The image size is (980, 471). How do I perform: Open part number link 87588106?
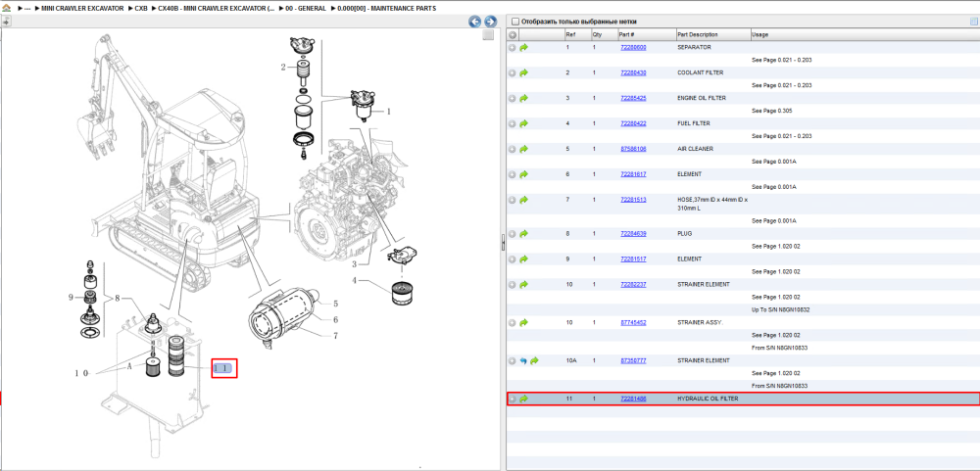[x=633, y=149]
